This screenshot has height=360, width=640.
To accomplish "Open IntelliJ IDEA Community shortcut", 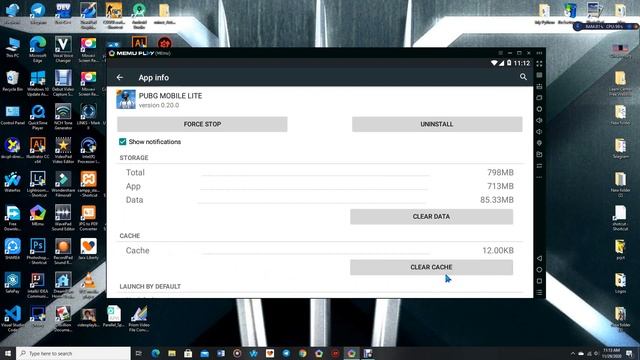I will click(38, 285).
